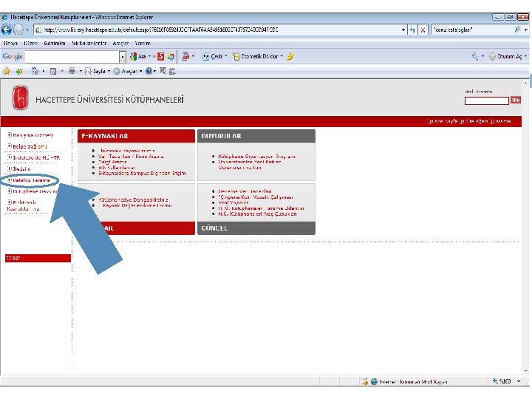Expand the İletişim sidebar item
This screenshot has width=532, height=399.
click(x=10, y=168)
